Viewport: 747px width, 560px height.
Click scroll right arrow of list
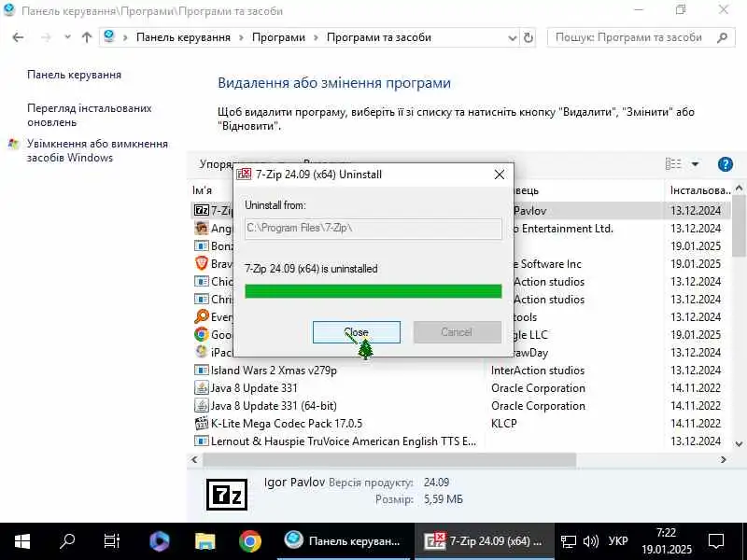click(723, 459)
